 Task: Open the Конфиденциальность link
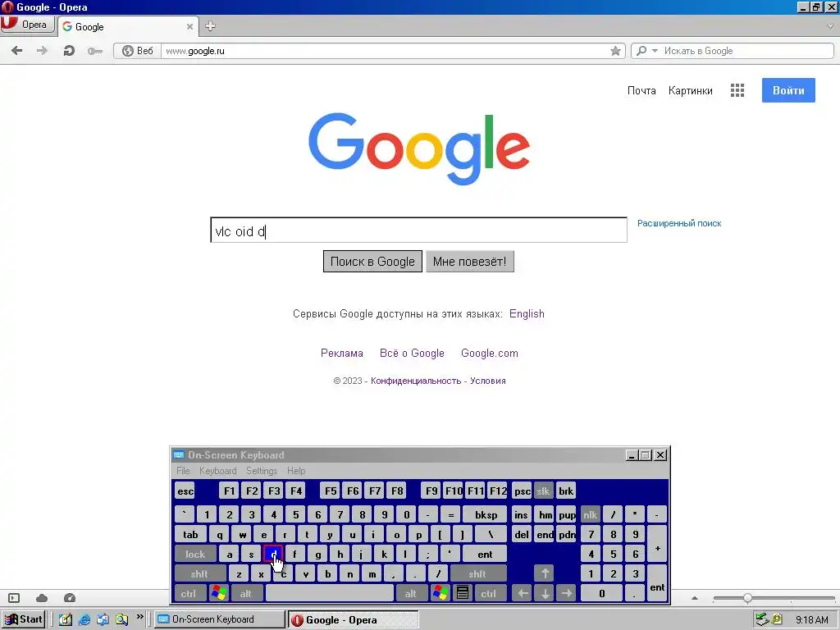(x=416, y=381)
